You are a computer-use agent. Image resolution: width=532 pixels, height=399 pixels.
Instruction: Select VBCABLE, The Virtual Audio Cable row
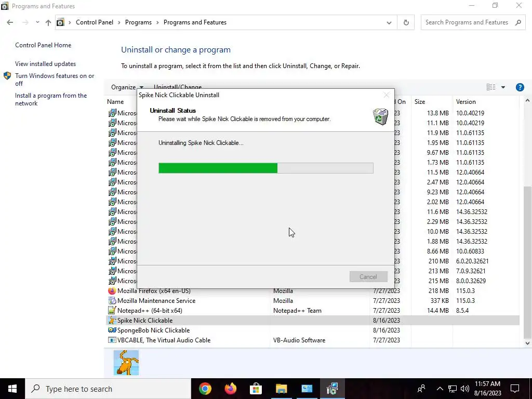tap(313, 340)
